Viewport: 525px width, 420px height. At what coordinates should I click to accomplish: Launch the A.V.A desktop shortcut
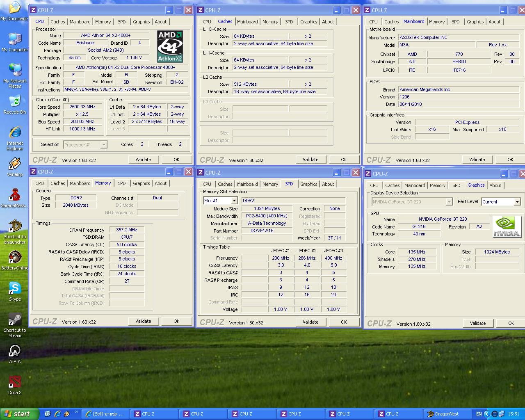pos(15,354)
